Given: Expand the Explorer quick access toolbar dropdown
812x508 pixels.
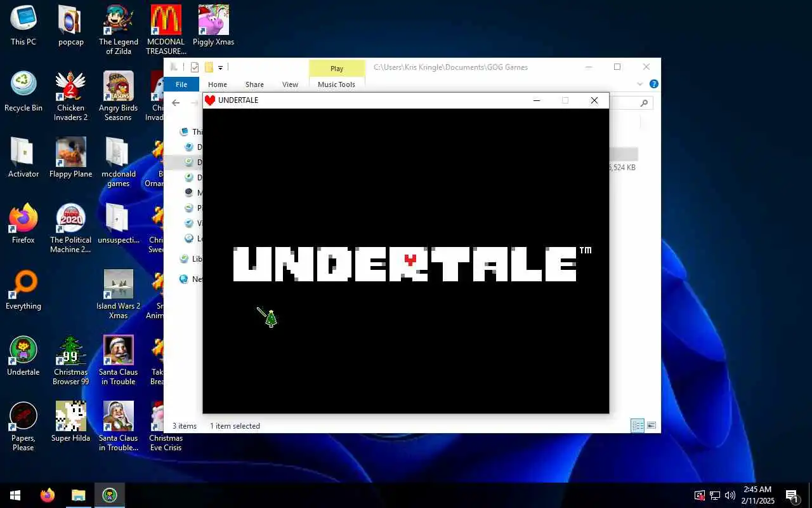Looking at the screenshot, I should [221, 67].
